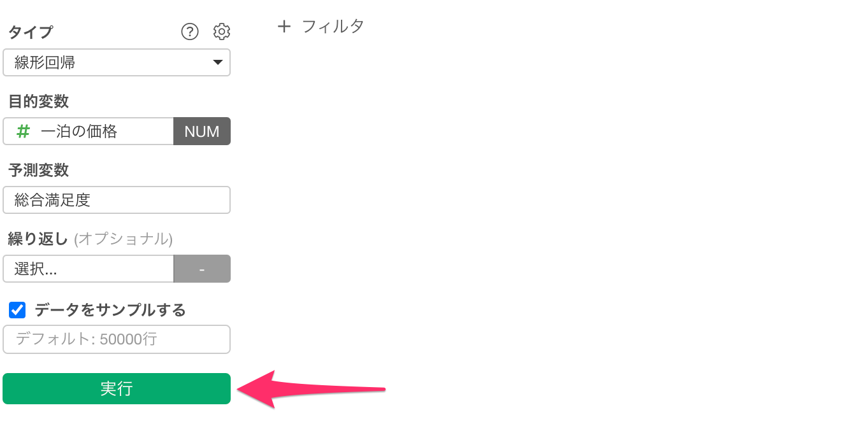Open the settings gear next to タイプ
This screenshot has width=868, height=424.
pos(221,32)
